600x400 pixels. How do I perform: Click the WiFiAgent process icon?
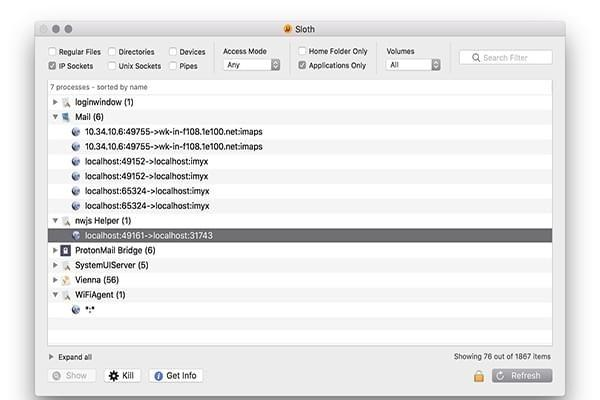click(x=66, y=295)
